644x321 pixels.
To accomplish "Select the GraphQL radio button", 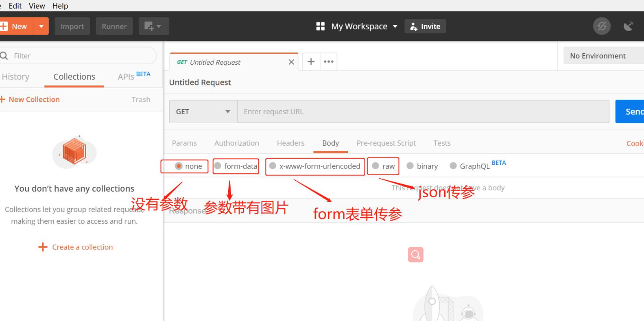I will coord(453,166).
